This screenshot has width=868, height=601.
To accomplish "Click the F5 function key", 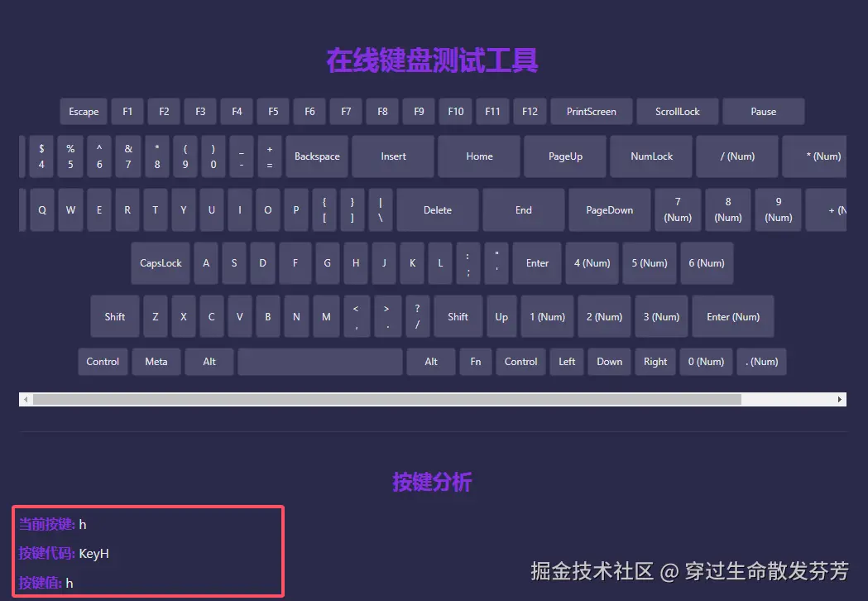I will [x=273, y=111].
